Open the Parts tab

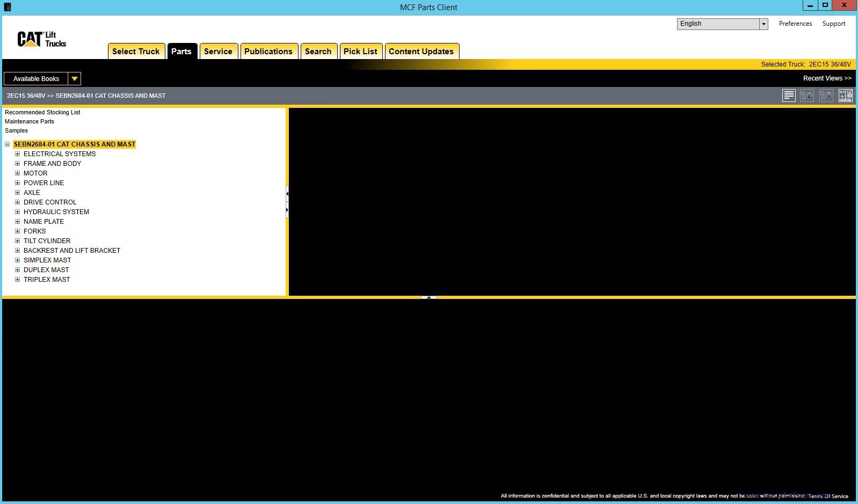click(x=181, y=52)
